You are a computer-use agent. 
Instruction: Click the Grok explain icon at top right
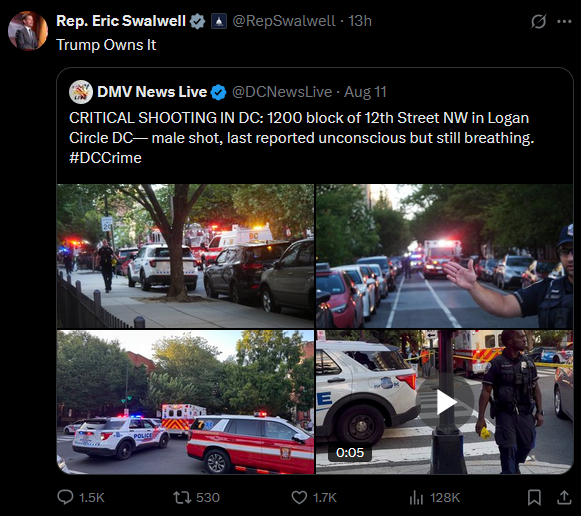(x=538, y=21)
